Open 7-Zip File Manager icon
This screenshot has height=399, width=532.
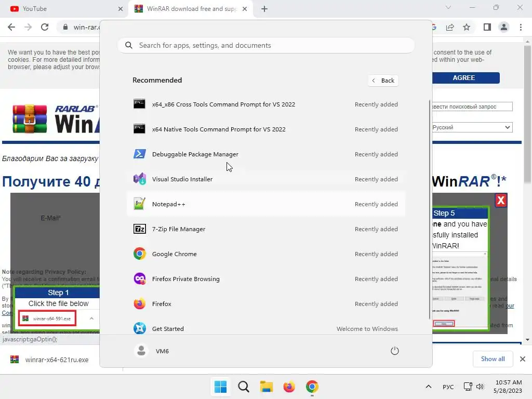click(139, 229)
